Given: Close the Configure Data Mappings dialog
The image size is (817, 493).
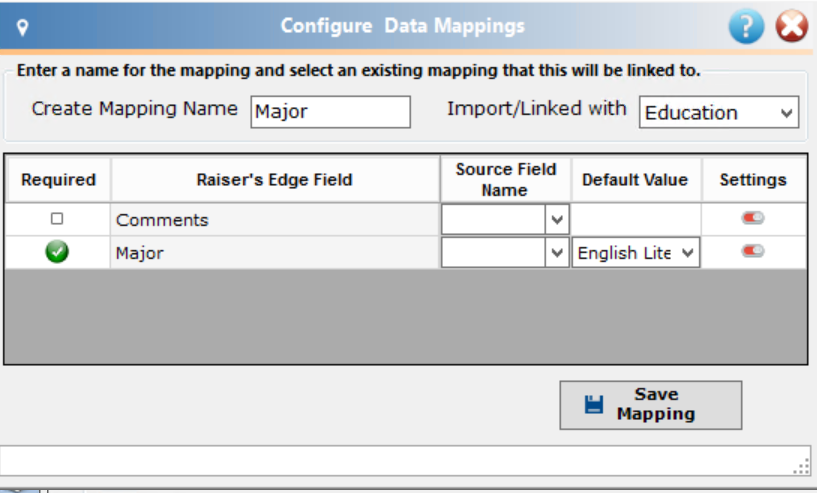Looking at the screenshot, I should pyautogui.click(x=791, y=26).
